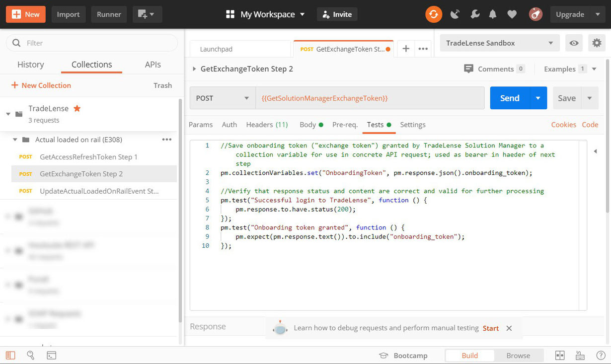611x364 pixels.
Task: Click the orange sync status icon
Action: (434, 14)
